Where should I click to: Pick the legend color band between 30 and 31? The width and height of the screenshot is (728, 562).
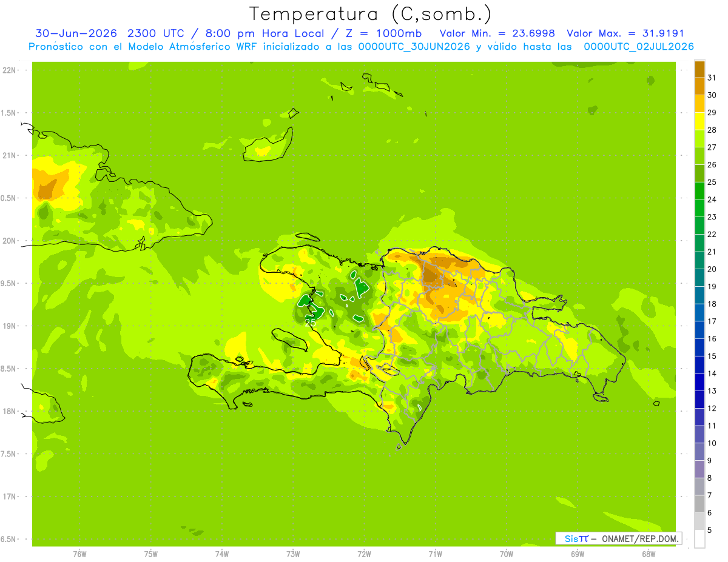(699, 86)
